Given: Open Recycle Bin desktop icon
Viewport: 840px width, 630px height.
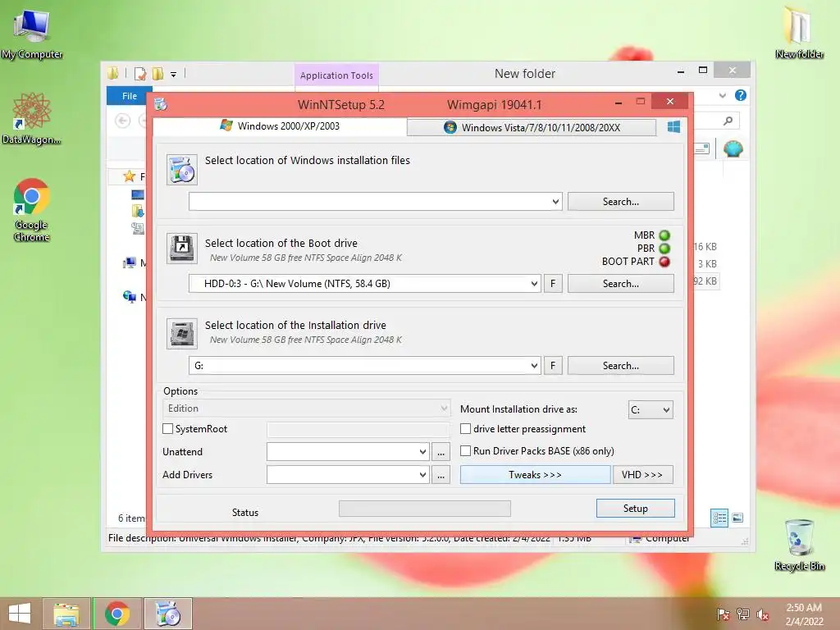Looking at the screenshot, I should 799,546.
